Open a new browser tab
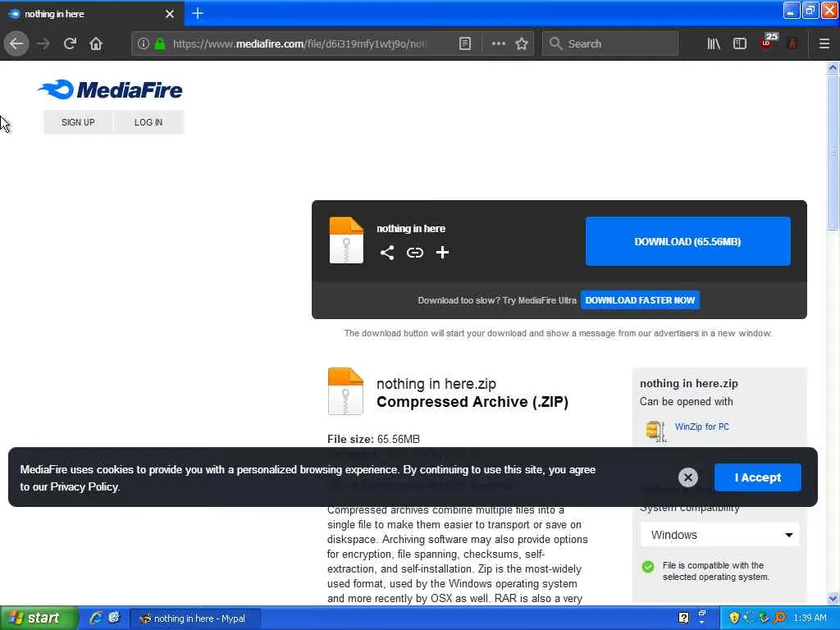The image size is (840, 630). pos(198,13)
